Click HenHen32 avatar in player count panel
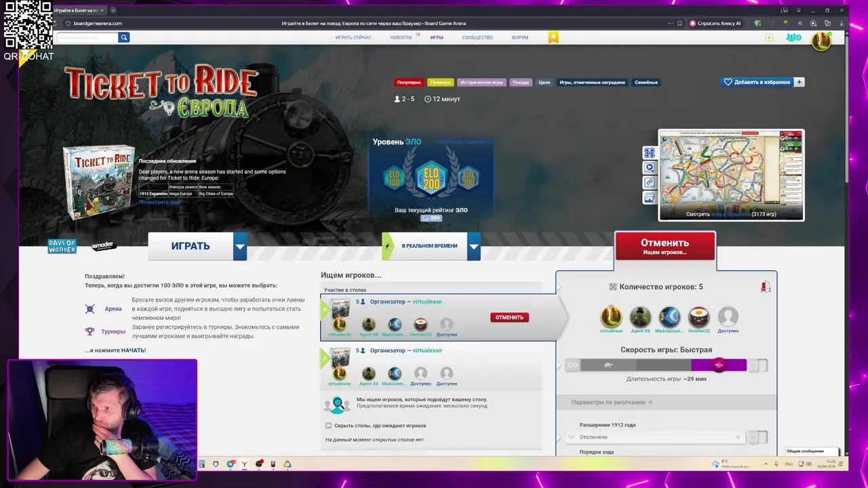868x488 pixels. [x=698, y=317]
